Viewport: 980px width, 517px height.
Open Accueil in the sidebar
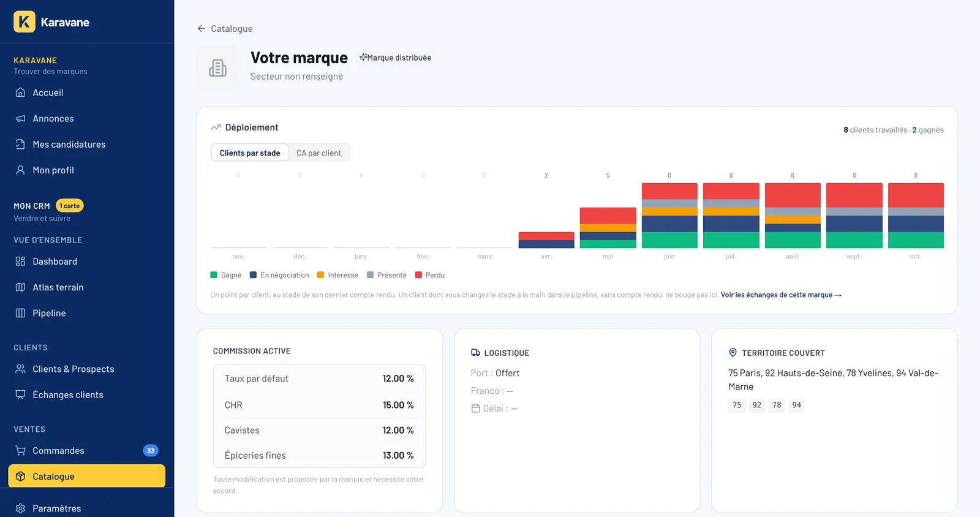[x=87, y=92]
